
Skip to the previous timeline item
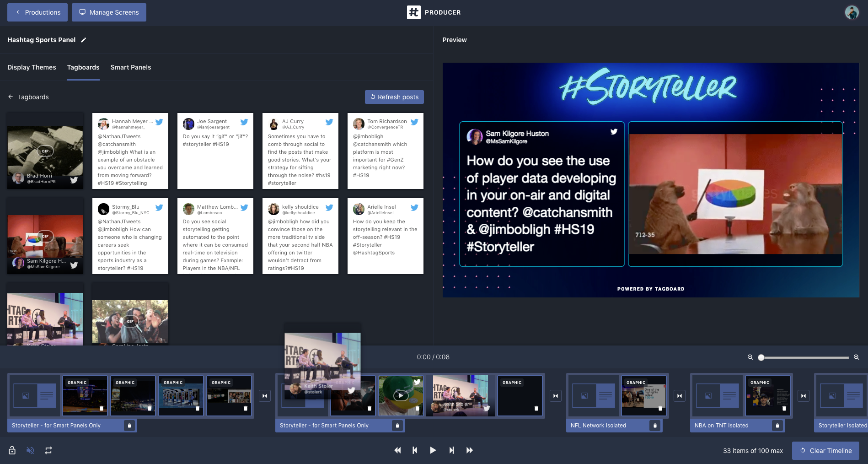point(415,450)
